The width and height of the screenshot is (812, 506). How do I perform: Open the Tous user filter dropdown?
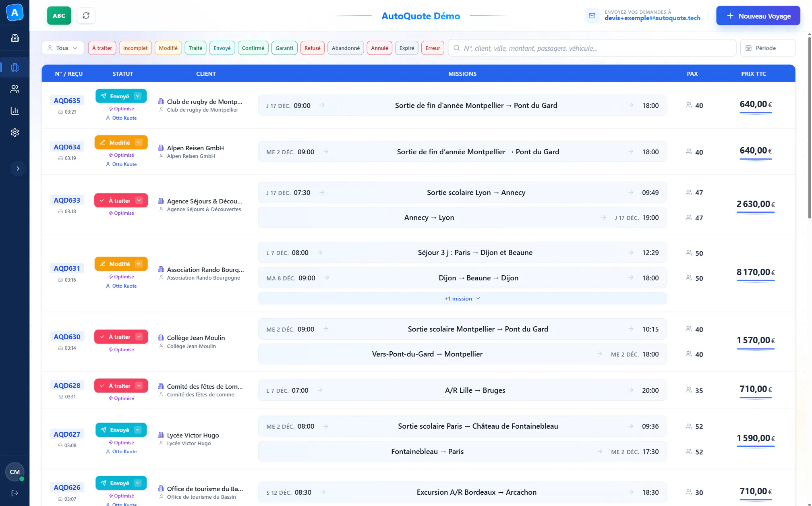tap(63, 48)
